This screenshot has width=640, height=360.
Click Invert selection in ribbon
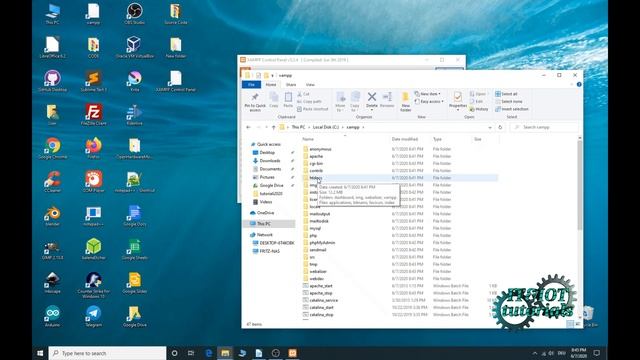click(x=512, y=109)
